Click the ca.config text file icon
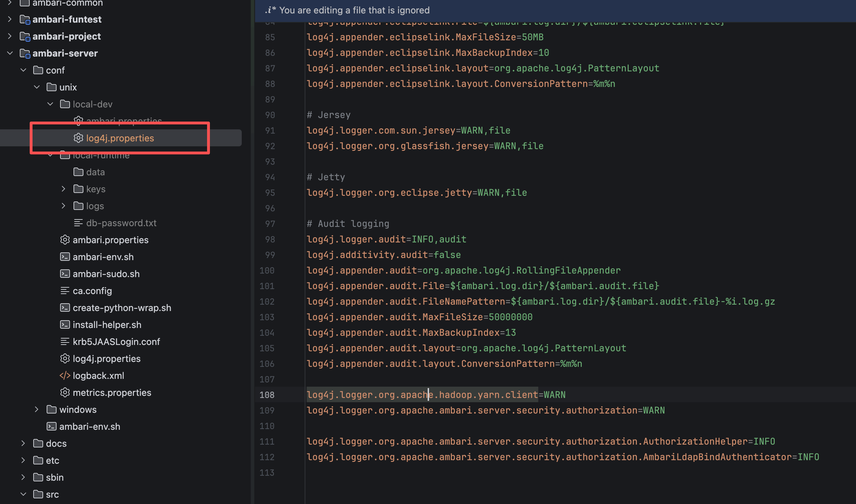 [65, 291]
